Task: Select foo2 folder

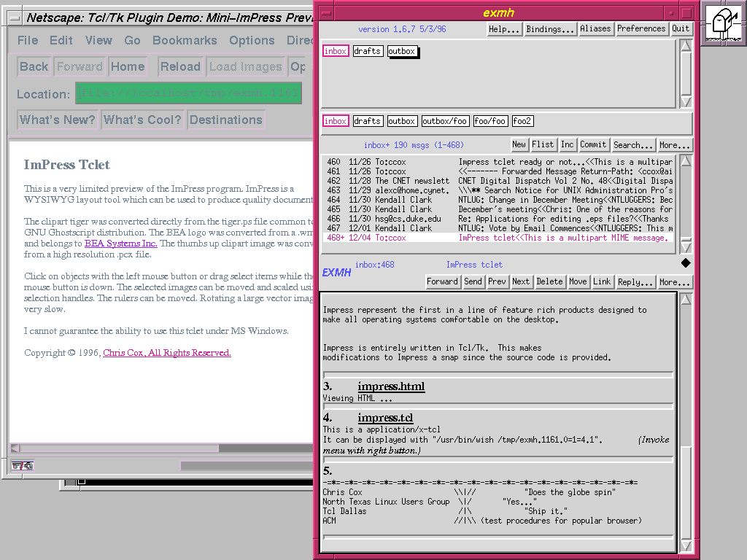Action: click(522, 121)
